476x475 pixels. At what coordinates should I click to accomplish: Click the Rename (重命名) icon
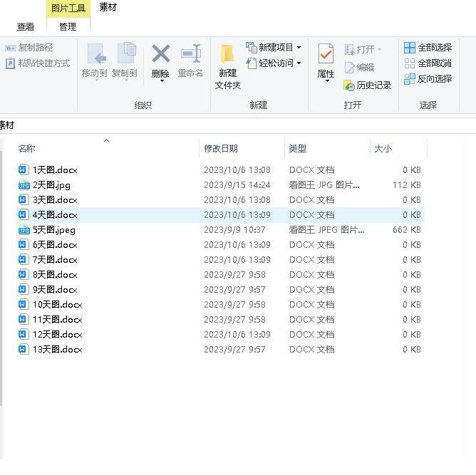(191, 53)
